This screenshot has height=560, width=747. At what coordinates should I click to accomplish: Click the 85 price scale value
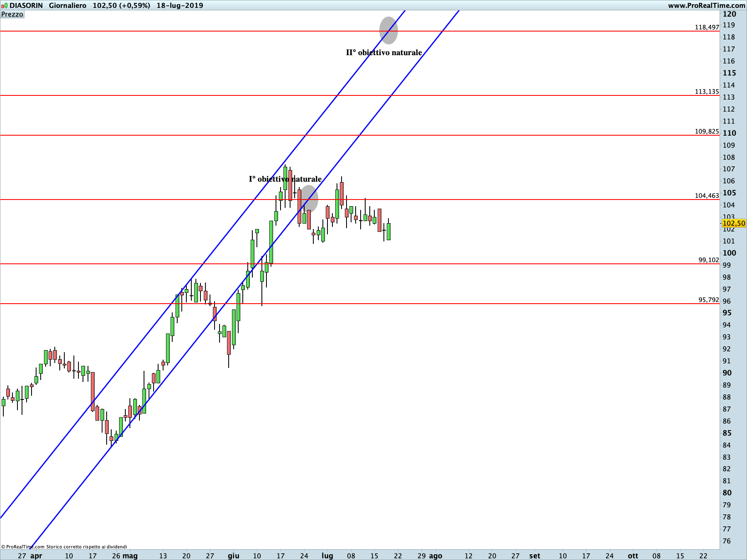click(x=727, y=433)
